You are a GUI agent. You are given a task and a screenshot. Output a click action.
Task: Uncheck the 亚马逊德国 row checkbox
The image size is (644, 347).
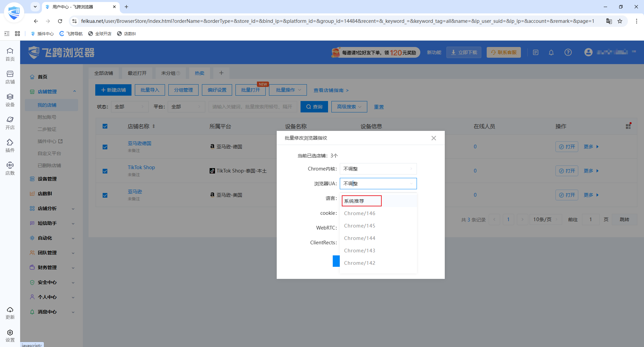tap(105, 147)
